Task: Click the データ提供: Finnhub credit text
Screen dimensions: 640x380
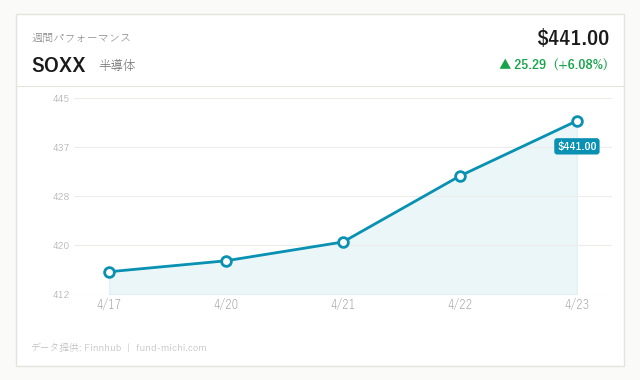Action: 77,348
